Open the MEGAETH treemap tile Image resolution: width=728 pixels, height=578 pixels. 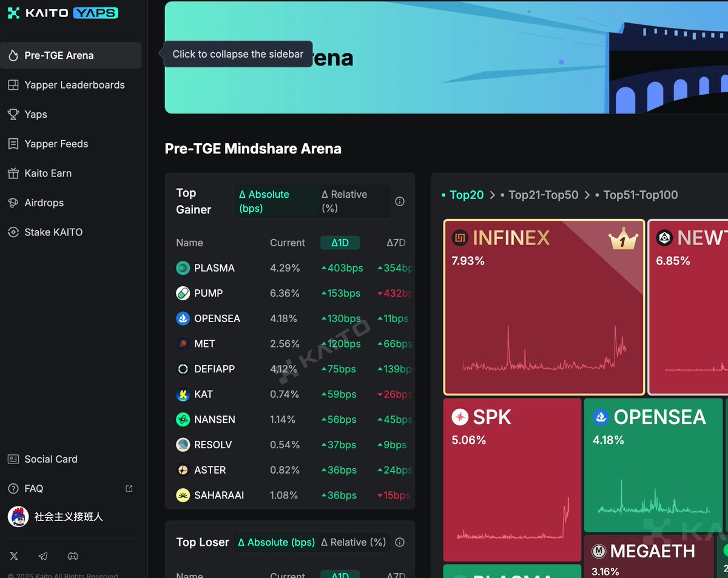click(x=649, y=557)
